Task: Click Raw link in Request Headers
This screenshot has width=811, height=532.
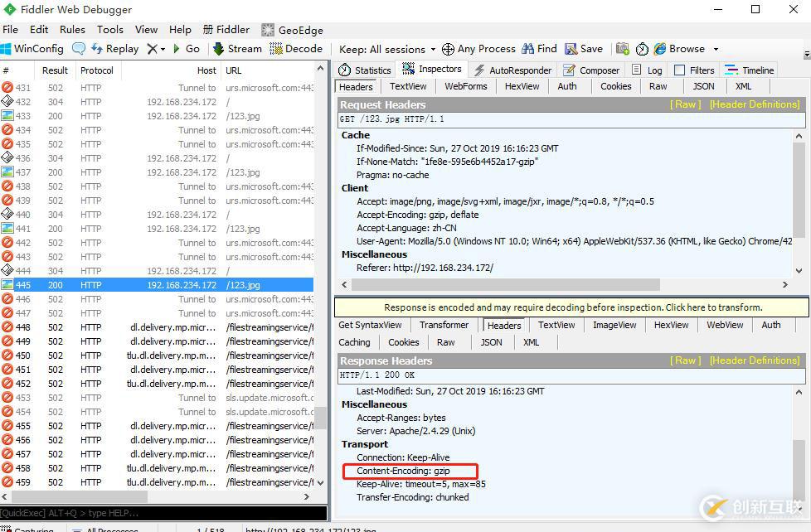Action: tap(685, 104)
